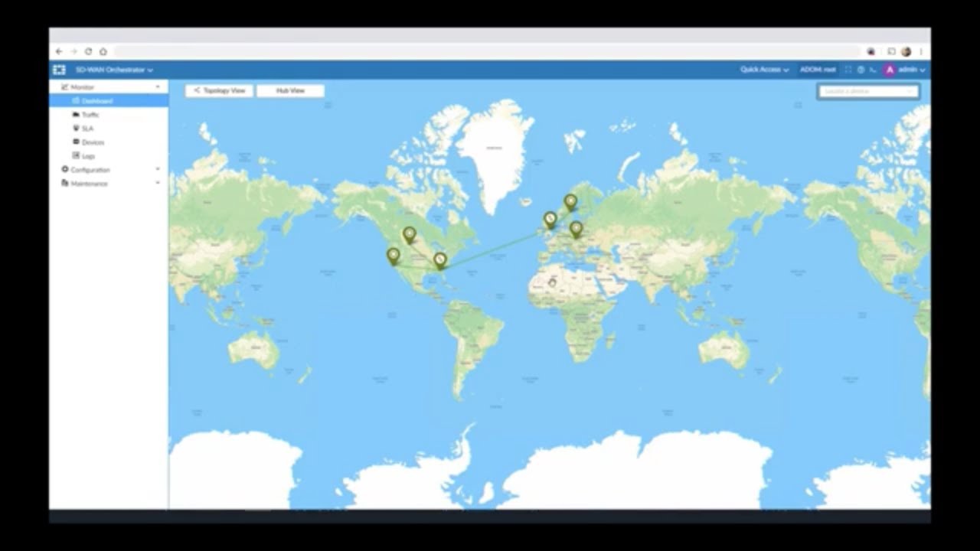Open the SD-WAN Orchestrator dropdown
Viewport: 980px width, 551px height.
coord(114,70)
